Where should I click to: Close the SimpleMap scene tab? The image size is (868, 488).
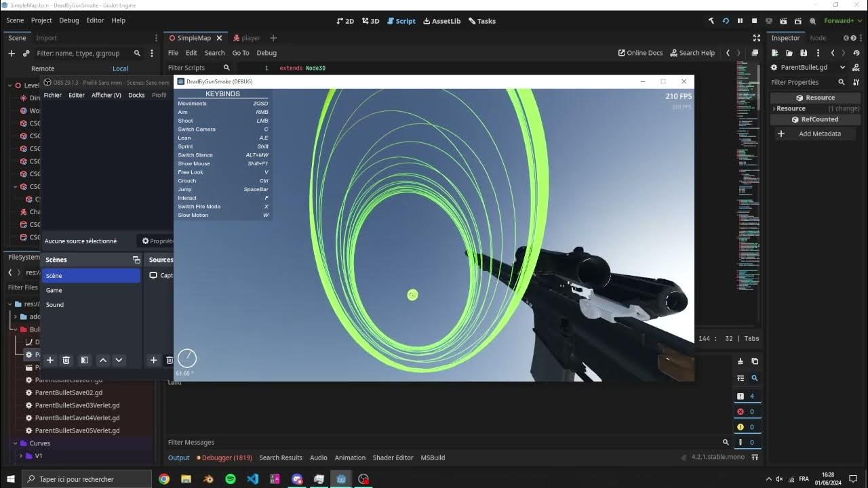(x=219, y=38)
